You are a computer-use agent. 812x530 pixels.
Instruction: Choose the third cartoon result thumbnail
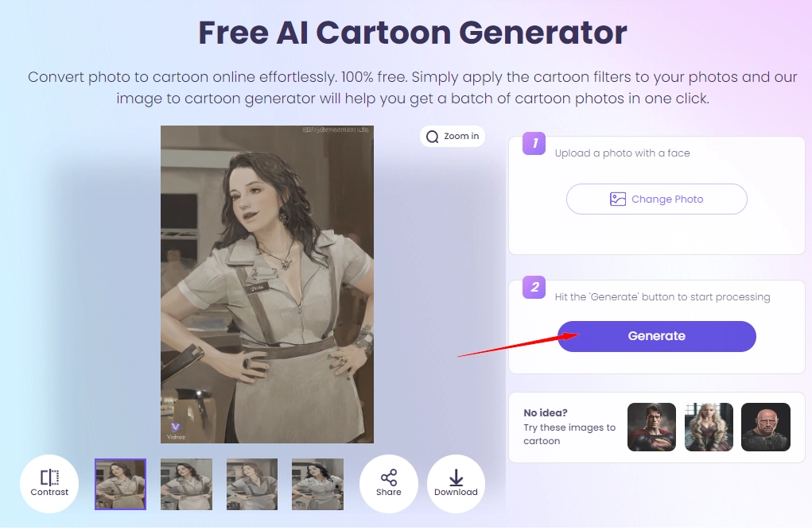(x=252, y=484)
